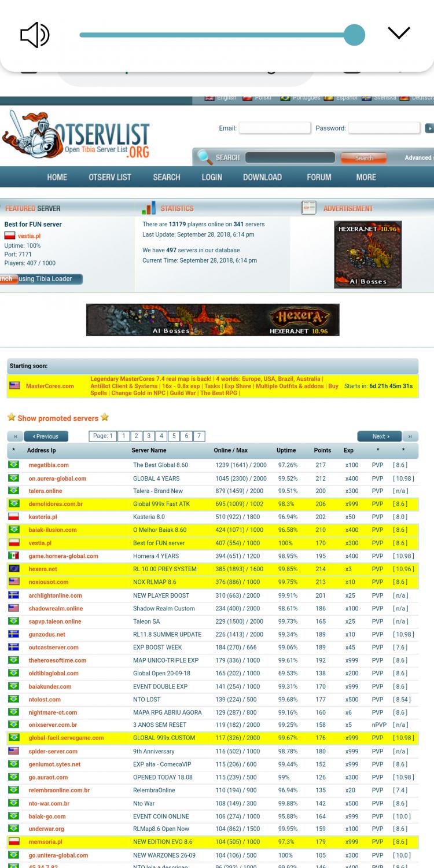
Task: Click the orange Search button
Action: (x=363, y=158)
